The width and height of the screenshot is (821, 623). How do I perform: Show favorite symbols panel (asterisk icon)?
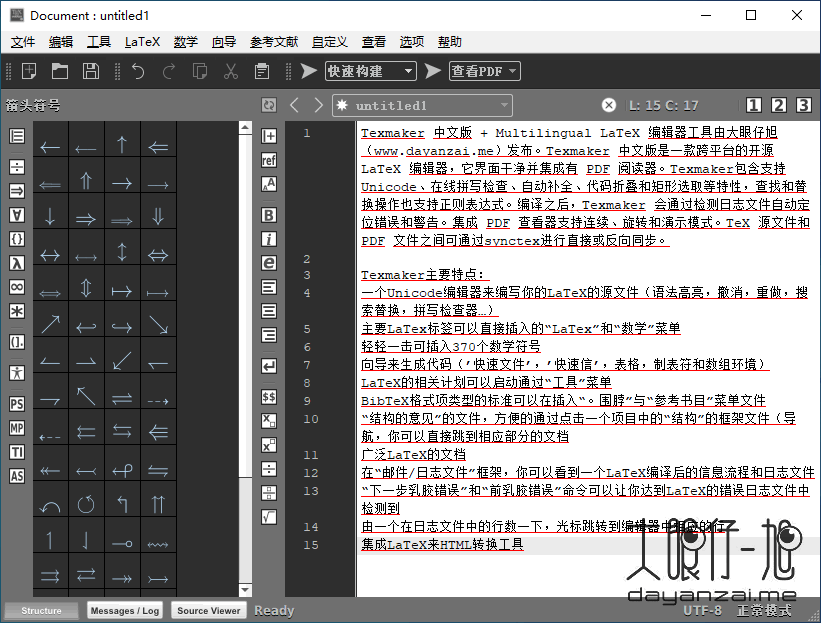(x=17, y=311)
